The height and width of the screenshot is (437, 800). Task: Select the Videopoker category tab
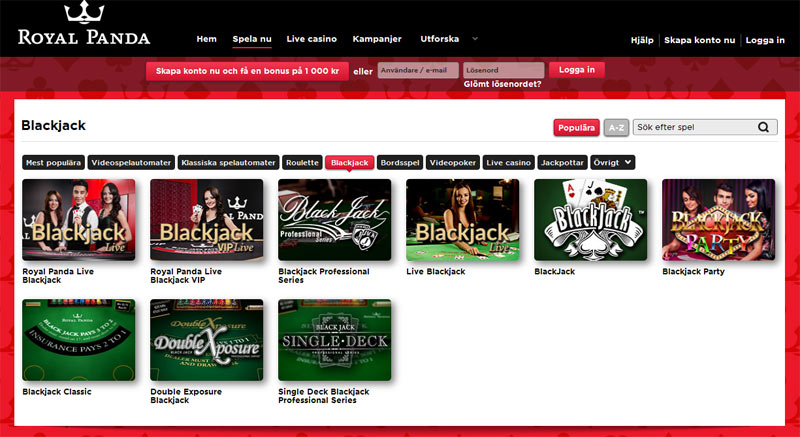point(453,163)
